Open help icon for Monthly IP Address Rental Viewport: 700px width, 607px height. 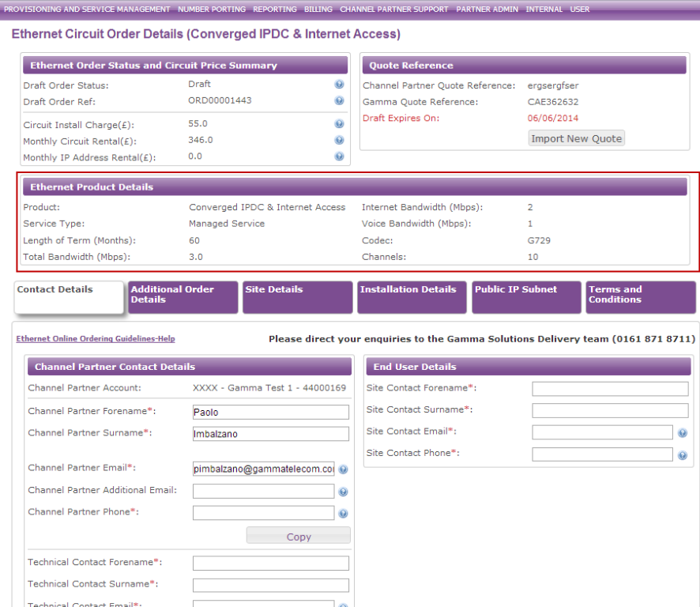tap(339, 156)
